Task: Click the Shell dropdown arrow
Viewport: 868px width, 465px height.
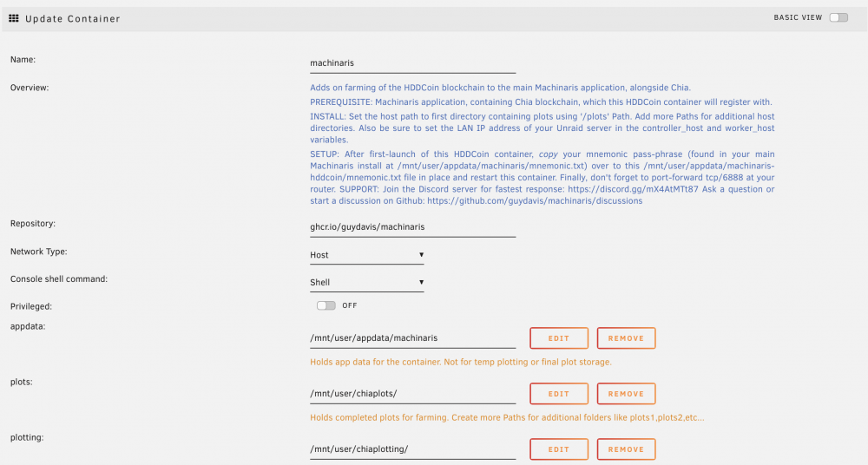Action: pos(421,282)
